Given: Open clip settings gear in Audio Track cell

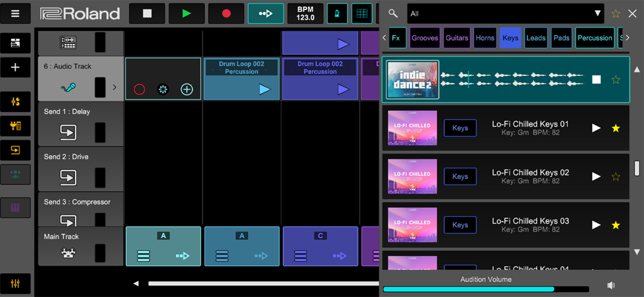Looking at the screenshot, I should pos(163,89).
